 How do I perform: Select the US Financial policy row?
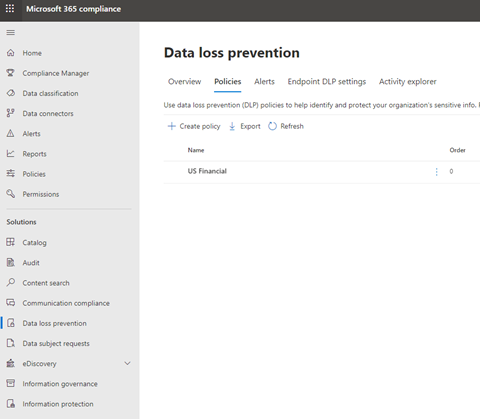(x=322, y=172)
